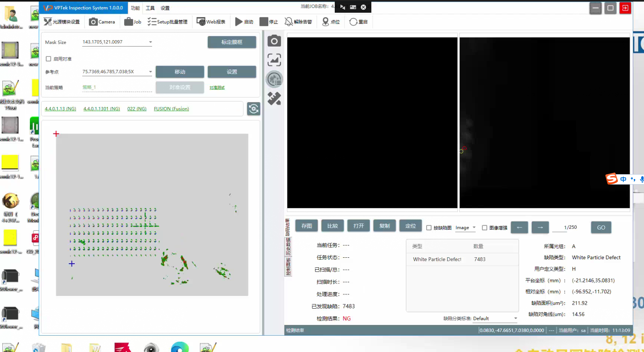Click the 数量 column header
Image resolution: width=644 pixels, height=352 pixels.
(478, 247)
